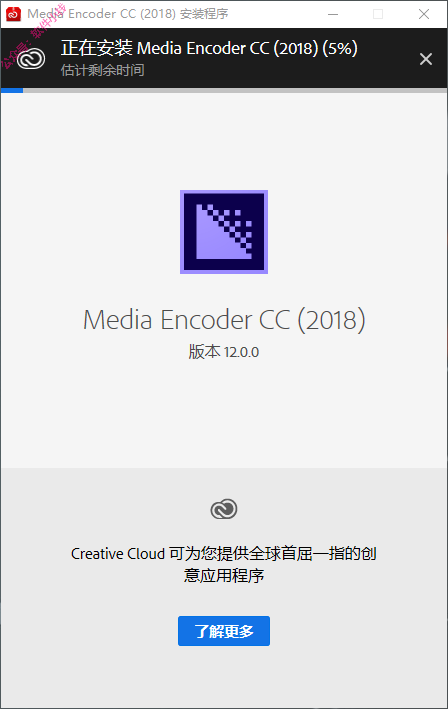The width and height of the screenshot is (448, 709).
Task: Cancel installation using the dark header X
Action: 425,59
